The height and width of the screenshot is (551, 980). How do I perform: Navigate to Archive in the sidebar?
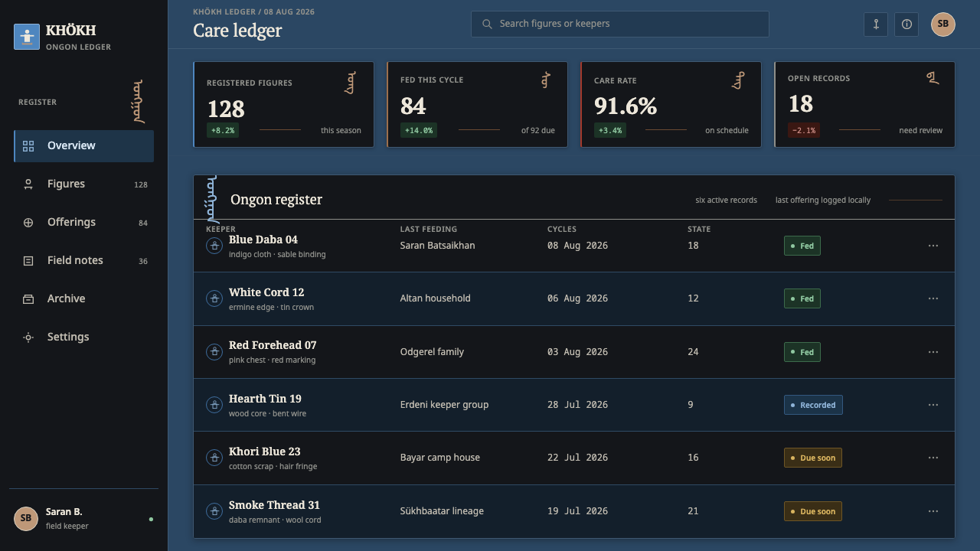[x=83, y=299]
